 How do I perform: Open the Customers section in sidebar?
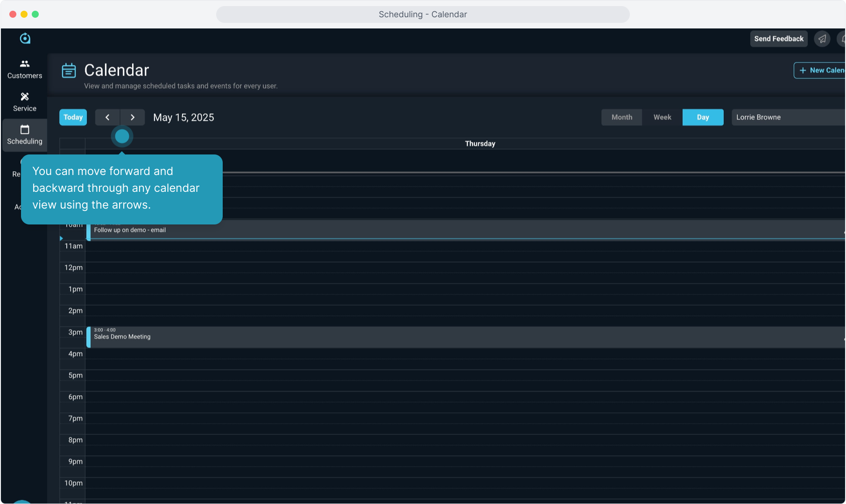pyautogui.click(x=25, y=69)
